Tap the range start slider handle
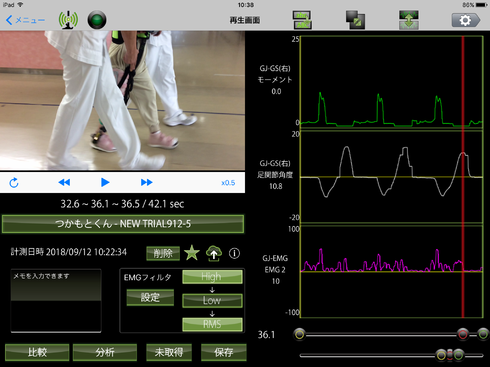Screen dimensions: 490x367 tap(300, 334)
